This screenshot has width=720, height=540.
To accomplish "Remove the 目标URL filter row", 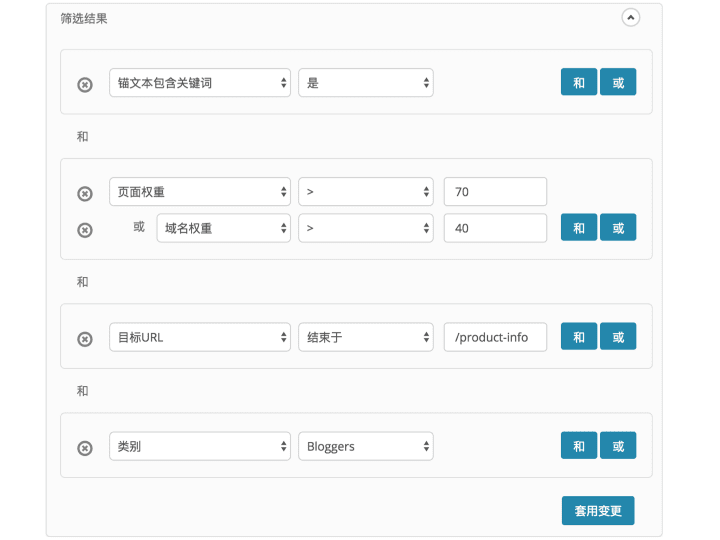I will [x=85, y=339].
